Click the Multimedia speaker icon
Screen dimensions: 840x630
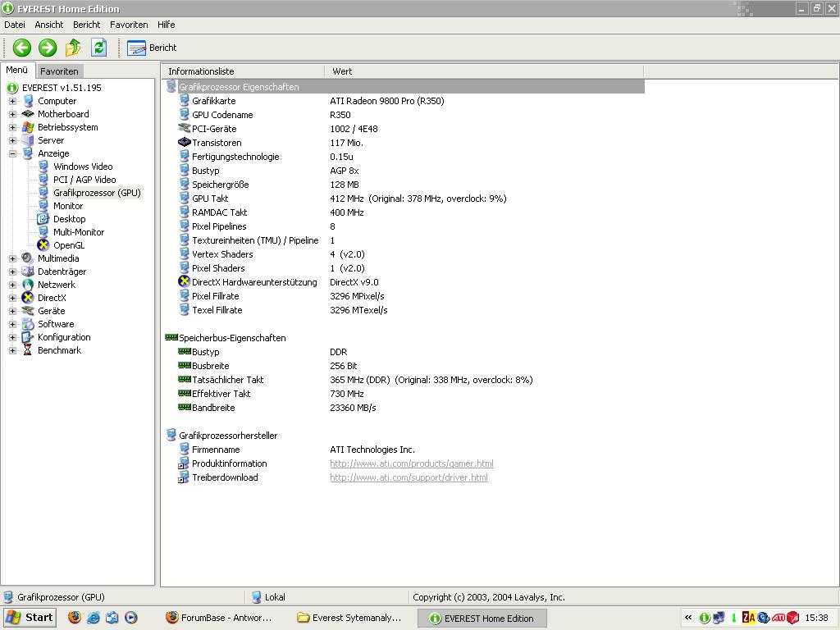[x=28, y=258]
